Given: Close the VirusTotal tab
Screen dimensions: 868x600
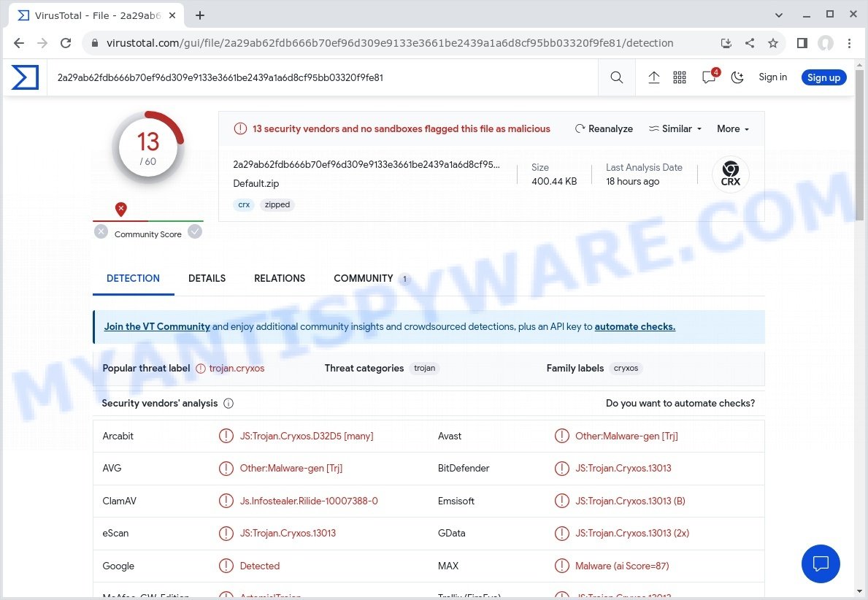Looking at the screenshot, I should point(172,15).
